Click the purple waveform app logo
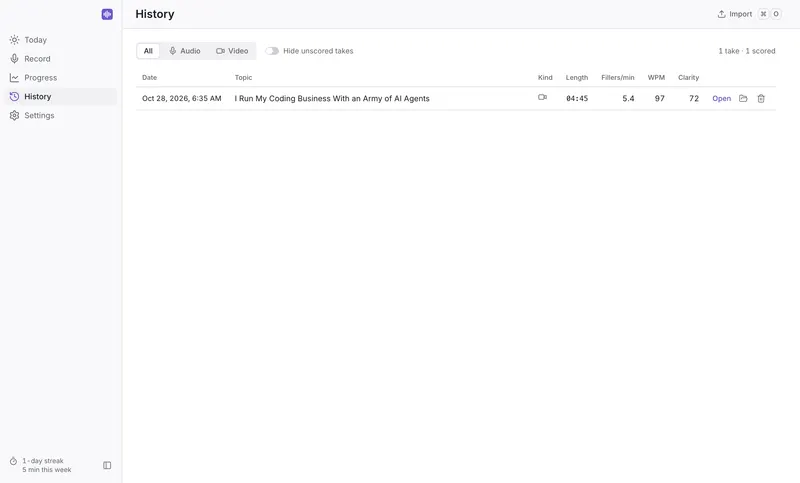The height and width of the screenshot is (483, 800). pos(107,14)
